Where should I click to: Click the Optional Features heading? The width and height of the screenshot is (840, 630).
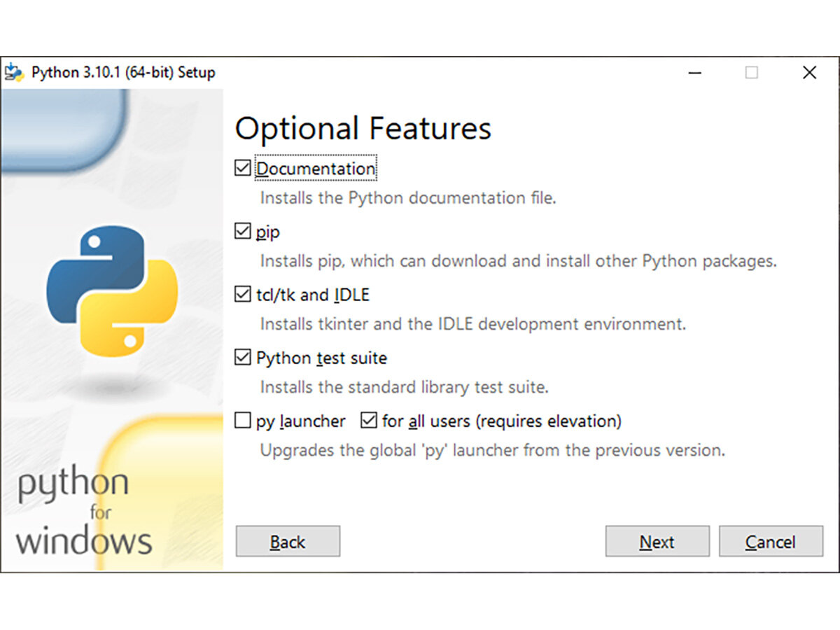coord(363,129)
